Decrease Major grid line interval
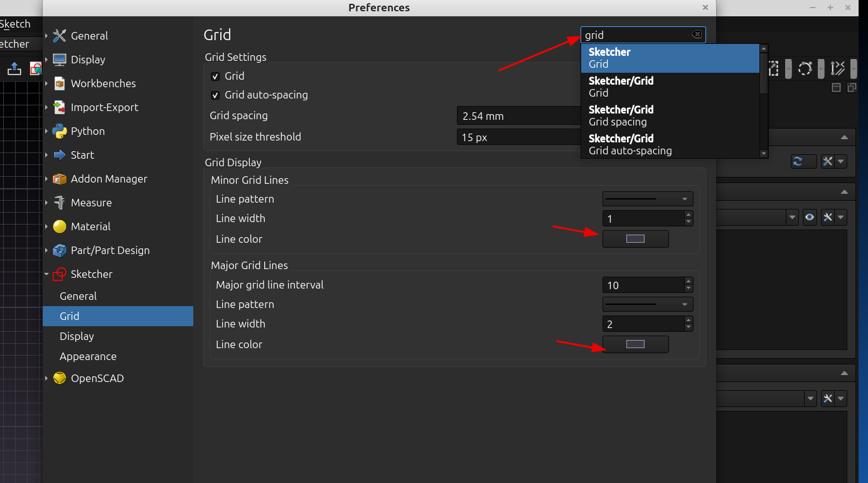The height and width of the screenshot is (483, 868). pyautogui.click(x=689, y=289)
